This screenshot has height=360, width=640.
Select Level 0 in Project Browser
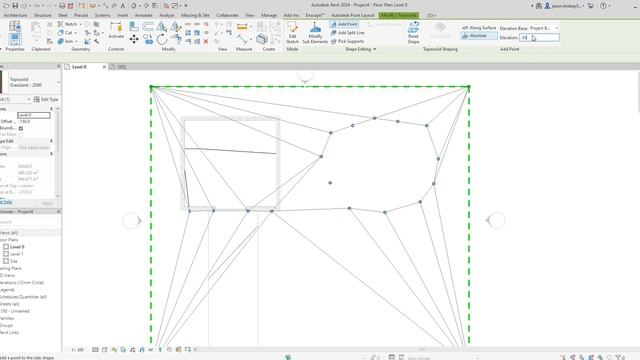(x=17, y=247)
